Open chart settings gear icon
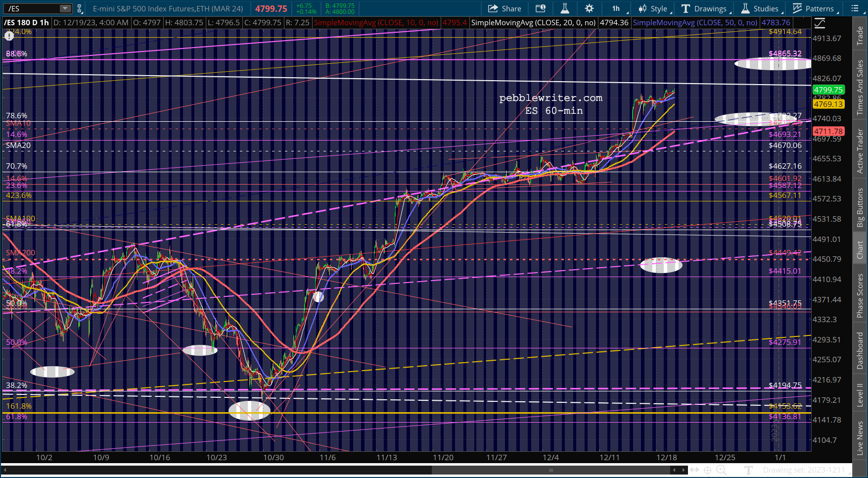The image size is (868, 478). pyautogui.click(x=589, y=8)
